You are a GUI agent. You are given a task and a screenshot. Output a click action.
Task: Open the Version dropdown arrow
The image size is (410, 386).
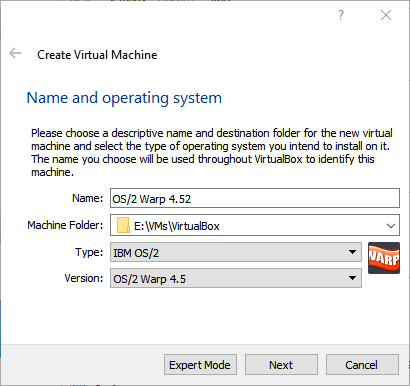click(352, 278)
